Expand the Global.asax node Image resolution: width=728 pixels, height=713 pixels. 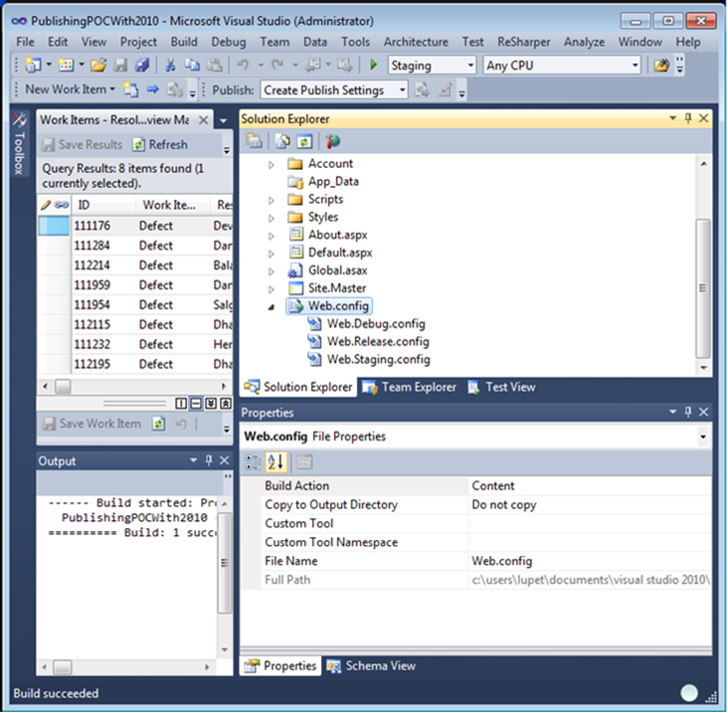[x=272, y=271]
